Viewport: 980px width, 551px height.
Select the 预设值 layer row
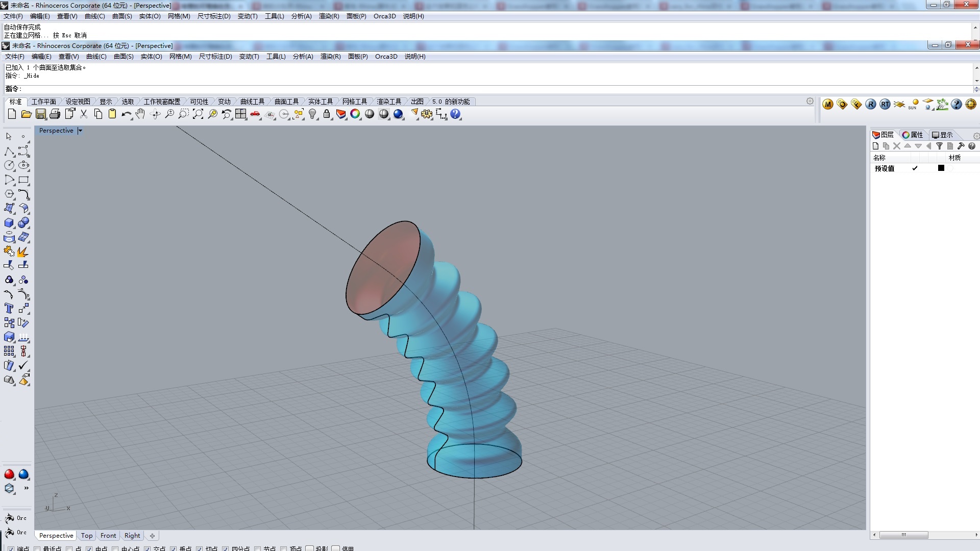coord(925,168)
